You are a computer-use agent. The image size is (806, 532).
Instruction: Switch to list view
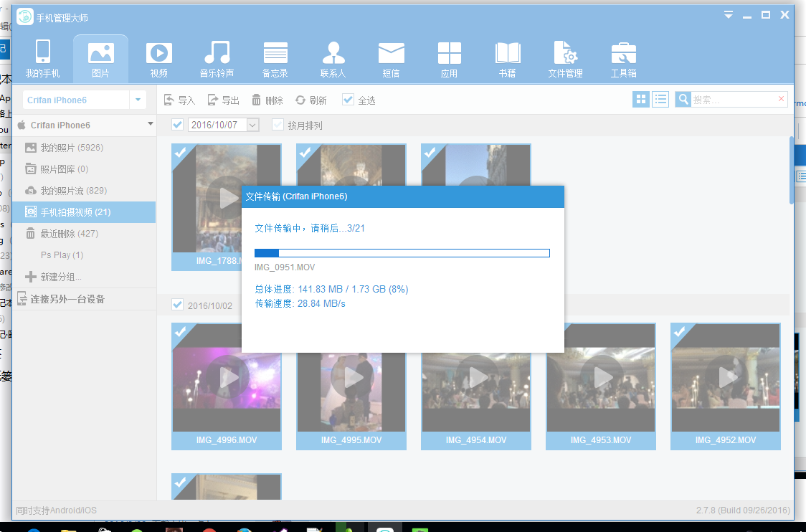pos(660,100)
